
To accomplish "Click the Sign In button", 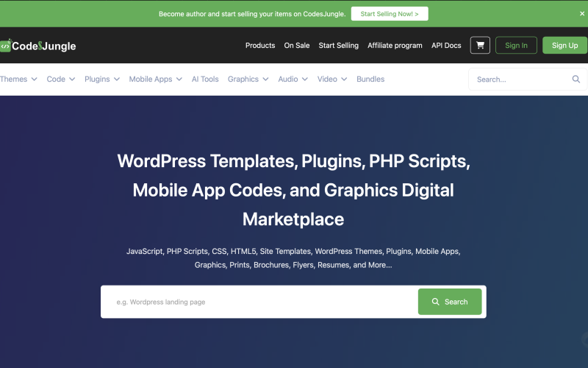I will point(516,46).
